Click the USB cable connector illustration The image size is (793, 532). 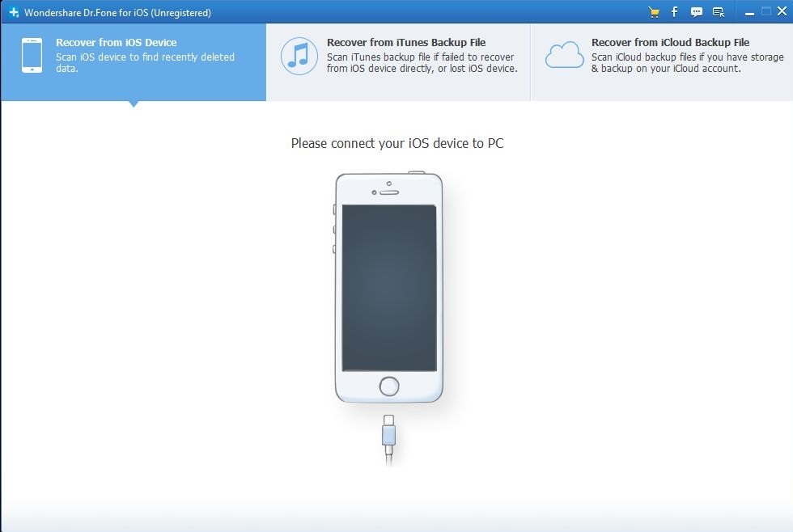coord(388,440)
